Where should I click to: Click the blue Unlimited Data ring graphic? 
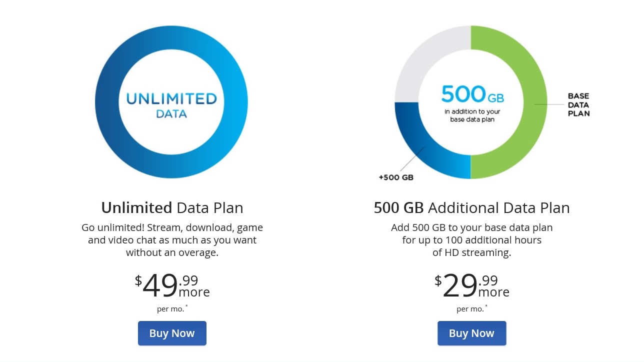(107, 102)
